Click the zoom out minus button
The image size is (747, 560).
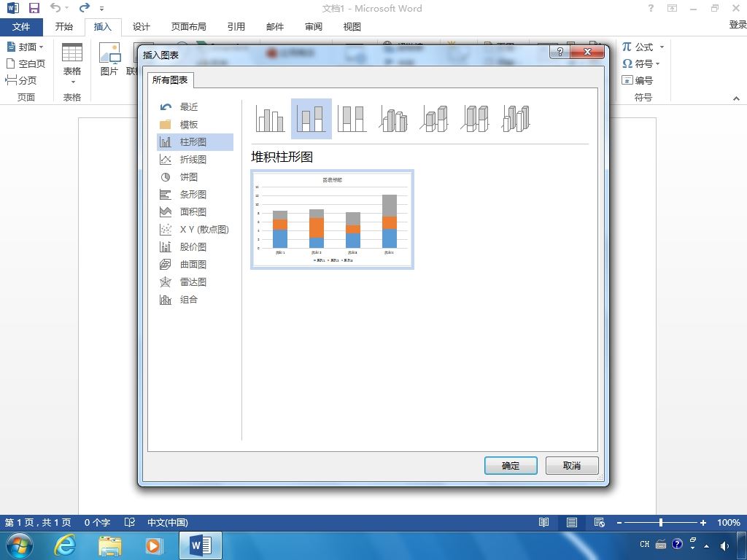click(x=619, y=522)
